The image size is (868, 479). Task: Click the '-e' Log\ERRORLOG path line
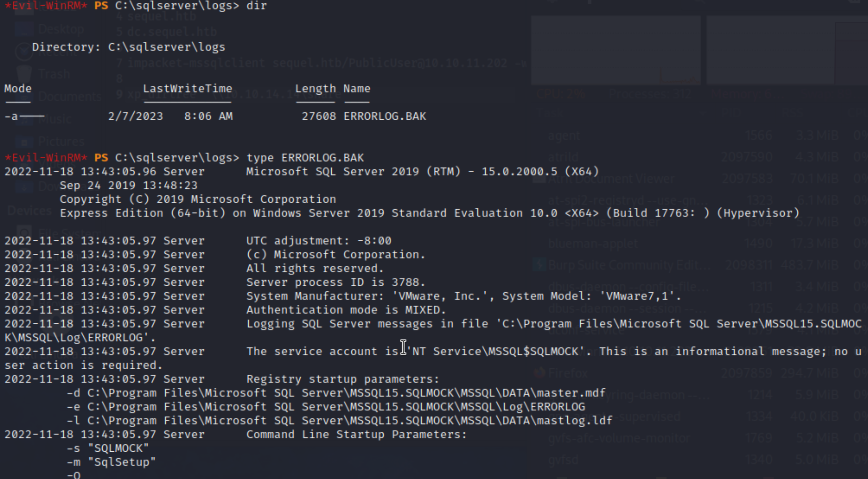pyautogui.click(x=326, y=407)
